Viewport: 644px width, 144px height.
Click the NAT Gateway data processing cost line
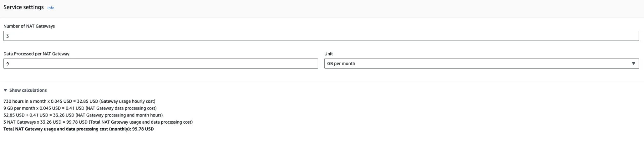80,108
